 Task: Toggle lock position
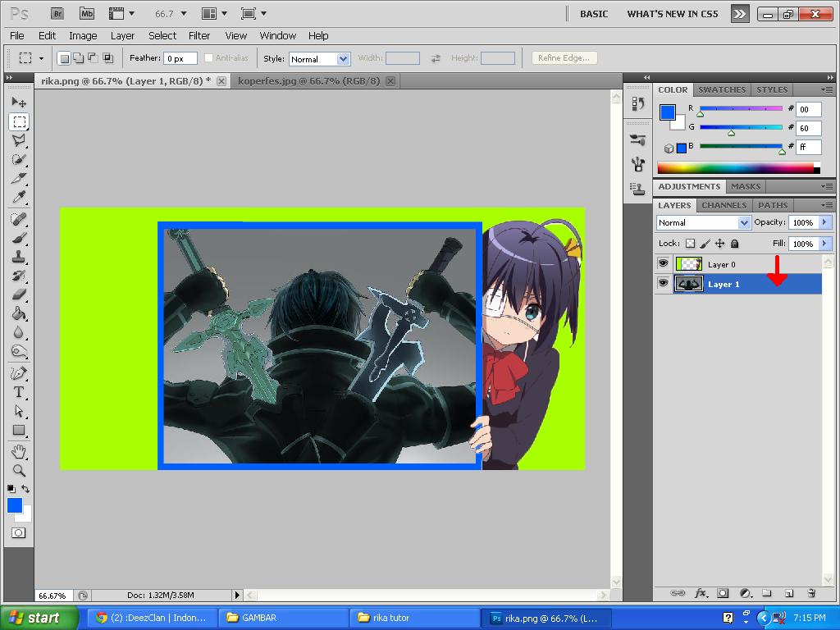(720, 243)
